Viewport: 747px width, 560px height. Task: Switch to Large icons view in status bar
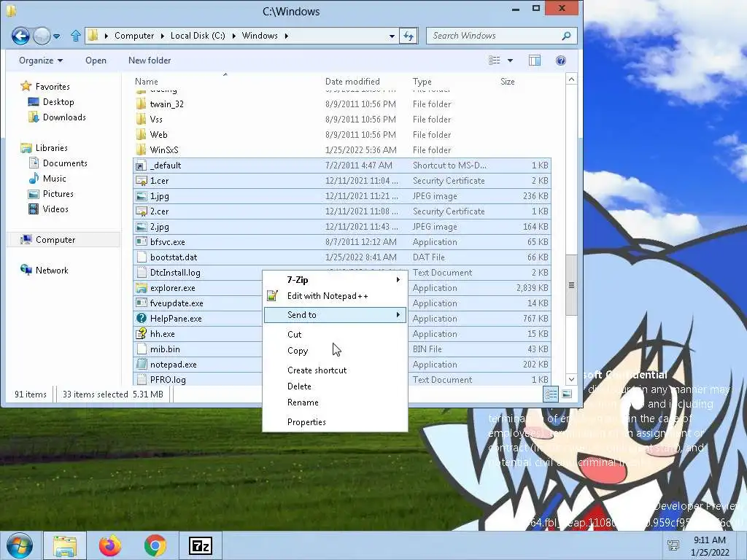click(567, 394)
